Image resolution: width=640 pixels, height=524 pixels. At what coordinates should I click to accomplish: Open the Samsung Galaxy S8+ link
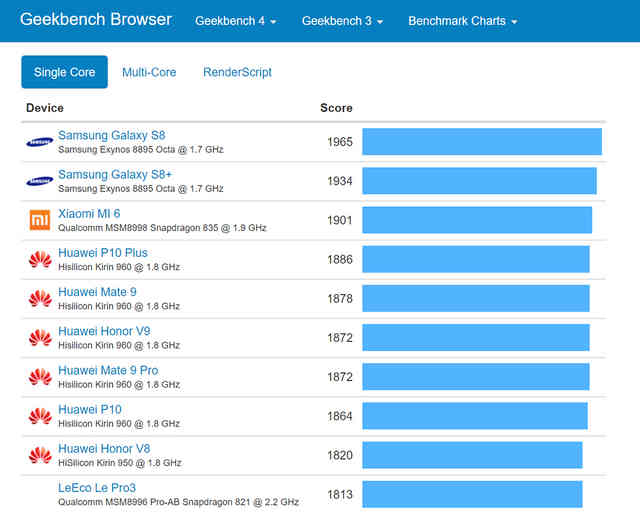[115, 174]
